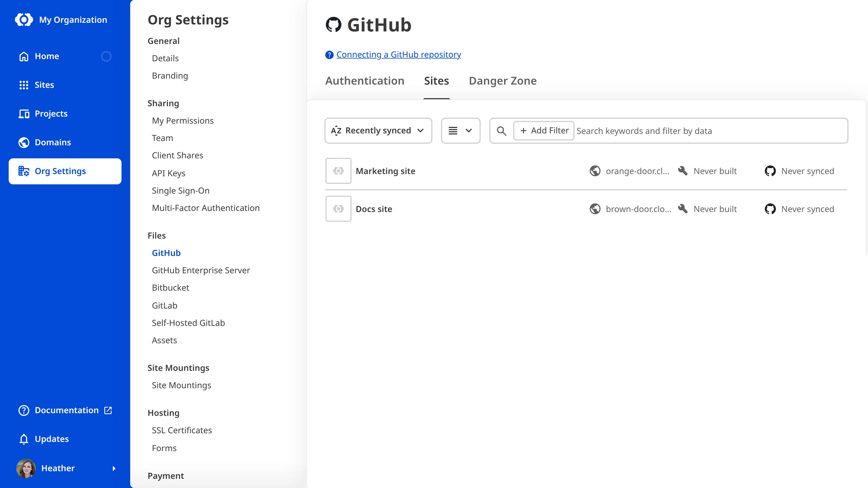Go to Projects in the sidebar
Image resolution: width=868 pixels, height=488 pixels.
65,114
